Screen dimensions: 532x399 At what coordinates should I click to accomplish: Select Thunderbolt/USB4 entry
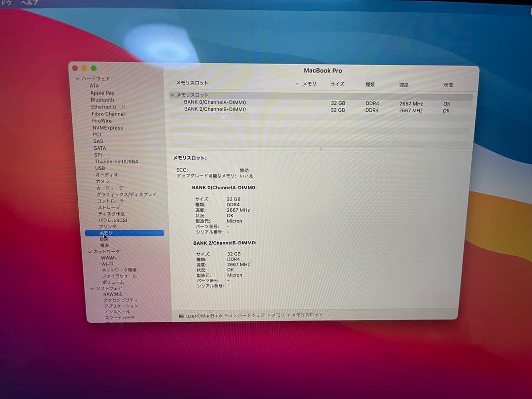(x=113, y=161)
